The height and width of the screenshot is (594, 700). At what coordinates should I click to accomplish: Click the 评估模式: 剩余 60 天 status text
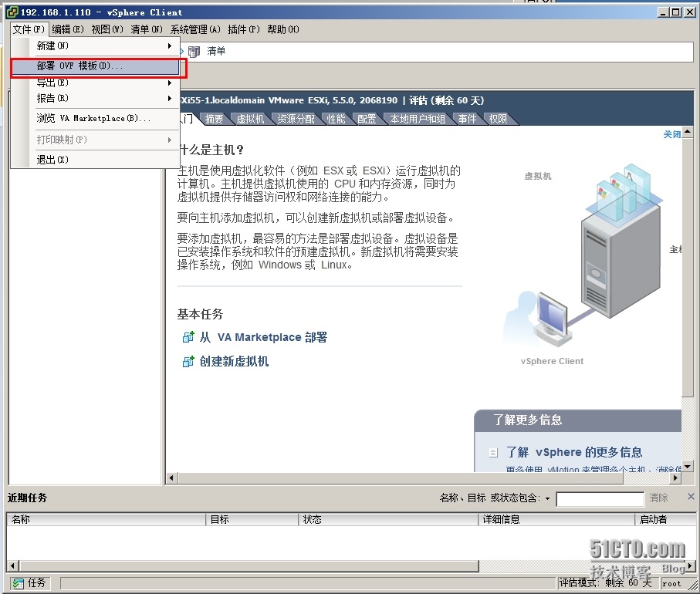coord(606,583)
